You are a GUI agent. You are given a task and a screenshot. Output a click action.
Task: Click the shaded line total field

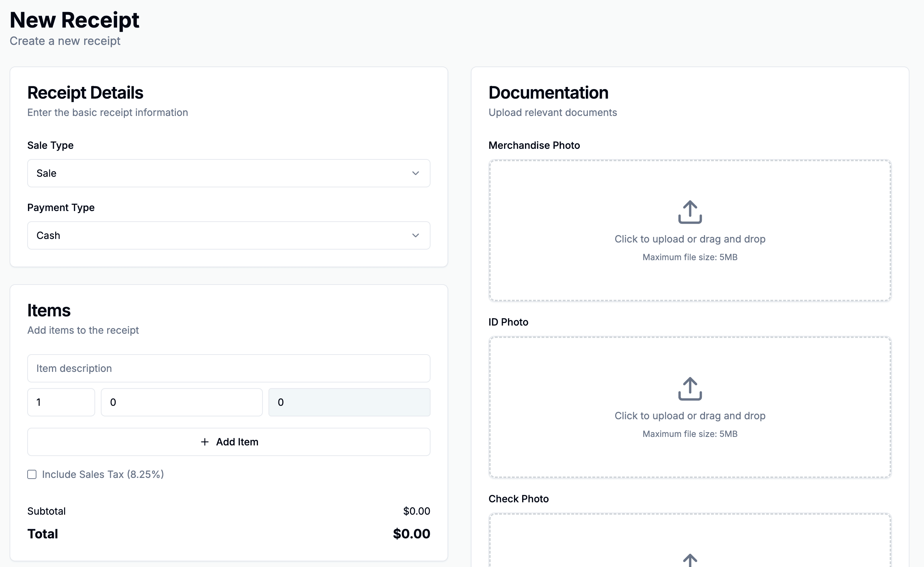click(349, 402)
